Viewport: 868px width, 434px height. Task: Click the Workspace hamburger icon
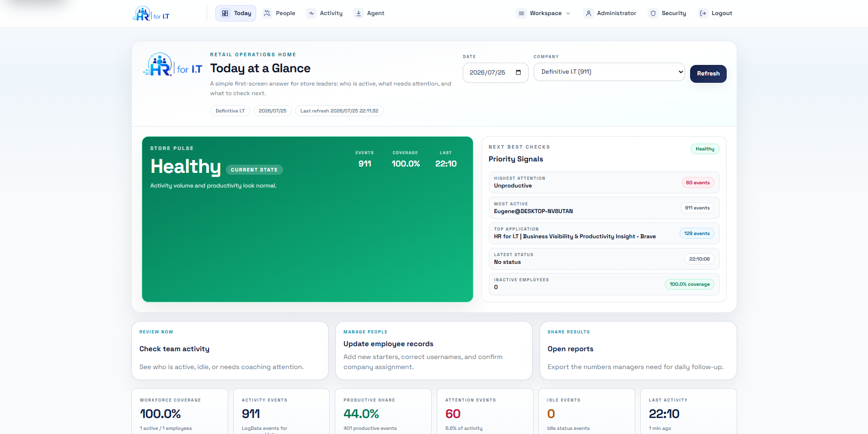[521, 13]
